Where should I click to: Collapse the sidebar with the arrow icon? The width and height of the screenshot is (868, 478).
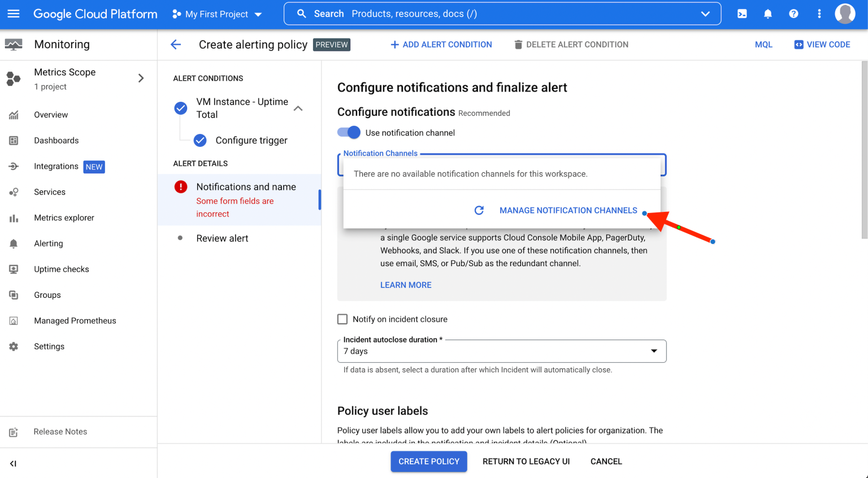point(13,464)
